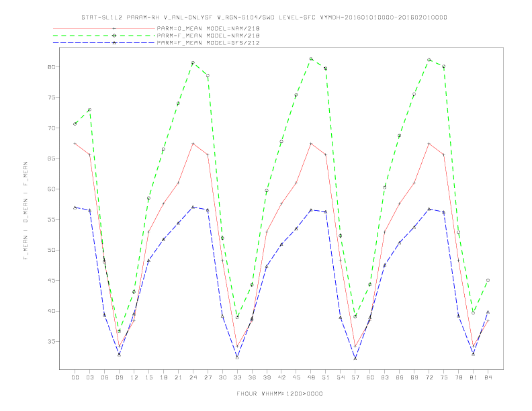
Task: Click x-axis tick label 42
Action: coord(281,377)
